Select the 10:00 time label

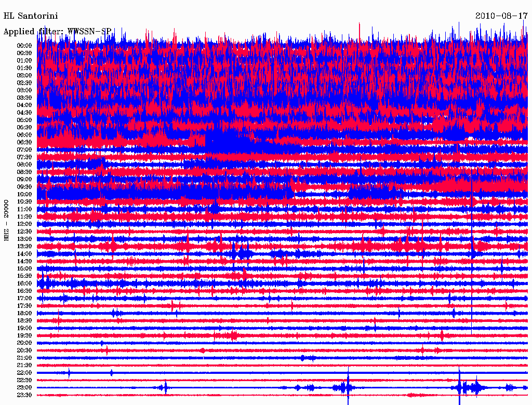coord(24,194)
